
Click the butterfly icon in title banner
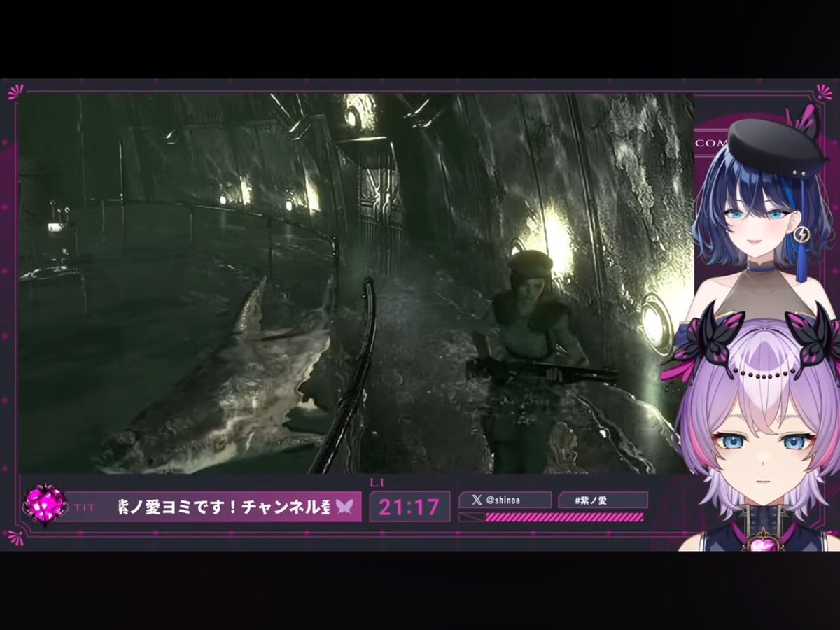coord(344,507)
